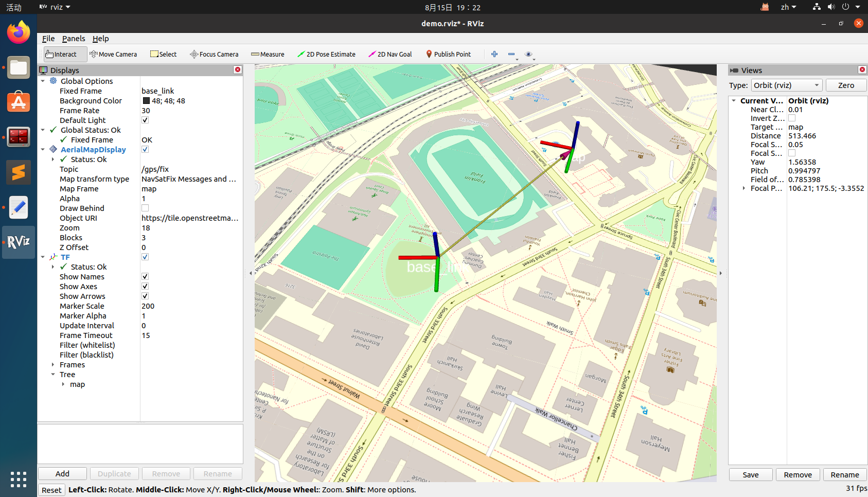The image size is (868, 497).
Task: Toggle the Focal Shape Fixed Size checkbox
Action: click(792, 153)
